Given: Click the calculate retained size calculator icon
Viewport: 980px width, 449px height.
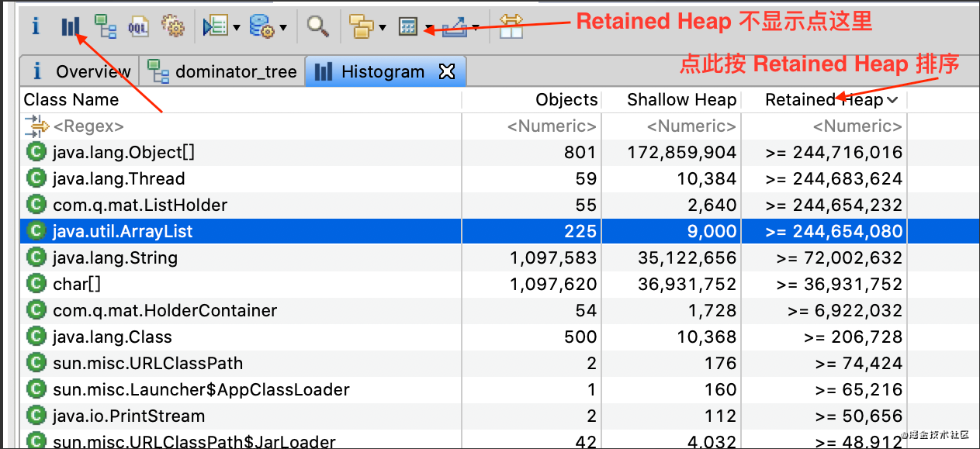Looking at the screenshot, I should click(x=407, y=27).
